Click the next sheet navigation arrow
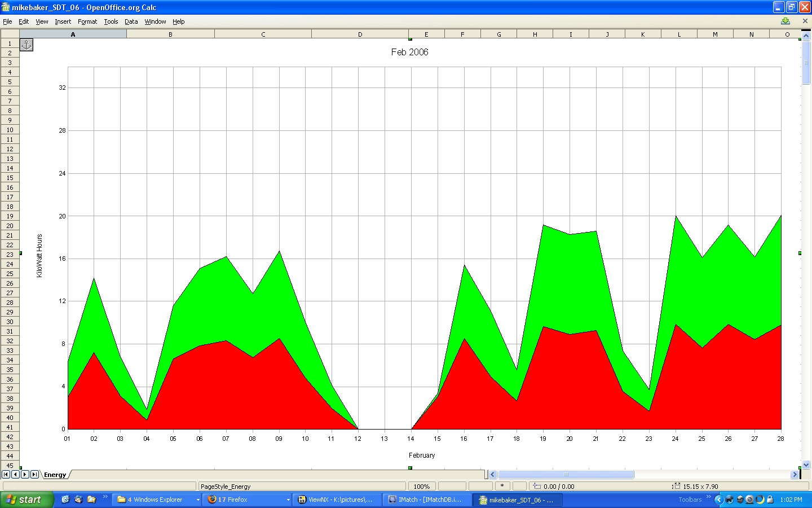Image resolution: width=812 pixels, height=508 pixels. (x=25, y=475)
